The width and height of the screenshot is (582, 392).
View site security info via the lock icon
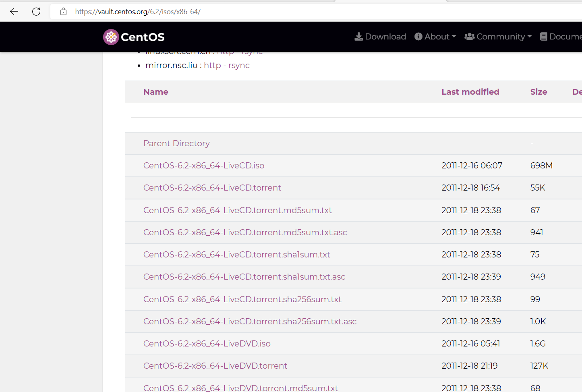[63, 12]
